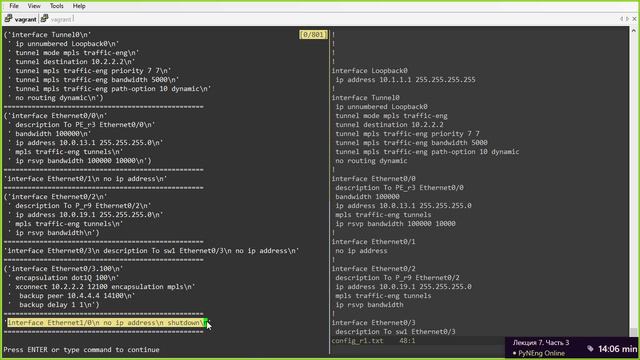Click "' description To P_r9 Ethernet0/2\n'" output line
640x360 pixels.
[x=79, y=205]
